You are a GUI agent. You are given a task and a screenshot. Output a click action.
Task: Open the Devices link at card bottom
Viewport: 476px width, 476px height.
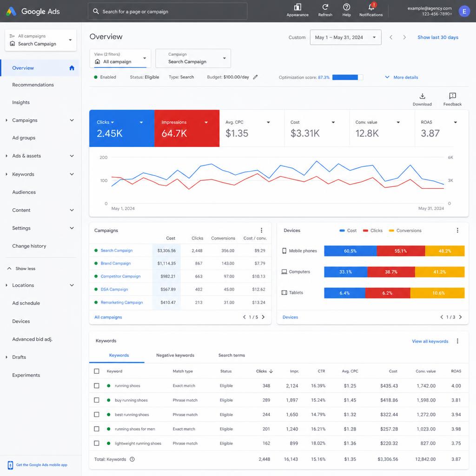click(290, 317)
